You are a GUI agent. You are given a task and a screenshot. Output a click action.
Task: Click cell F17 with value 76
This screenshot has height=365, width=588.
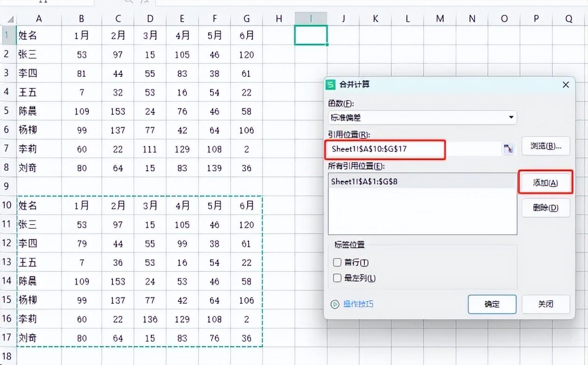tap(214, 338)
